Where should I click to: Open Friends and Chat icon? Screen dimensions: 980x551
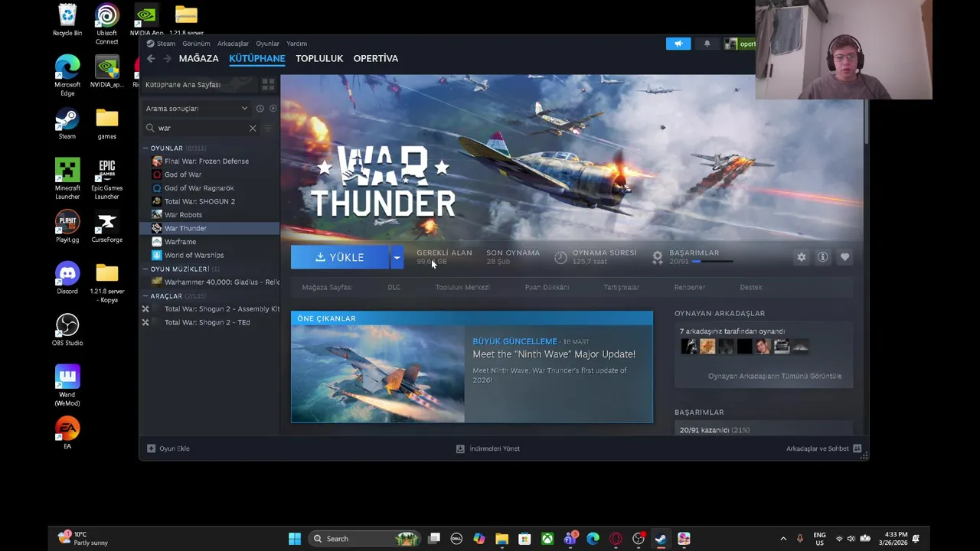(857, 448)
